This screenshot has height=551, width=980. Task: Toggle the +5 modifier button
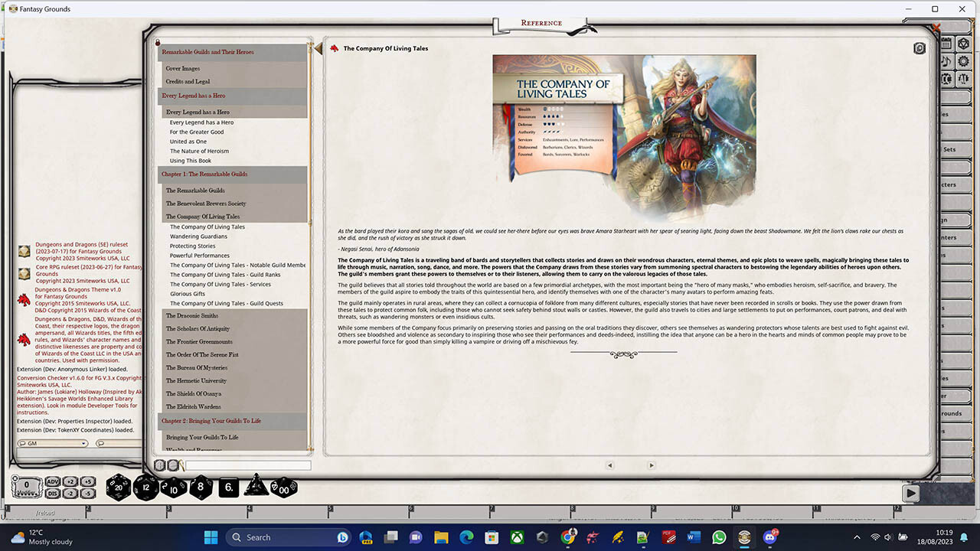pyautogui.click(x=87, y=482)
